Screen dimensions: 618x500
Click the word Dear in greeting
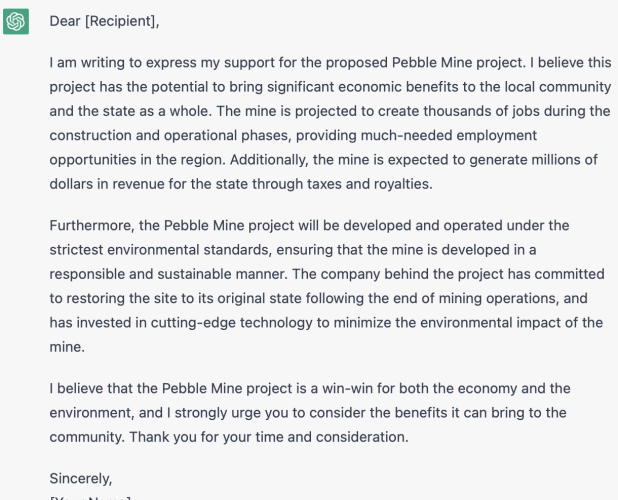65,21
